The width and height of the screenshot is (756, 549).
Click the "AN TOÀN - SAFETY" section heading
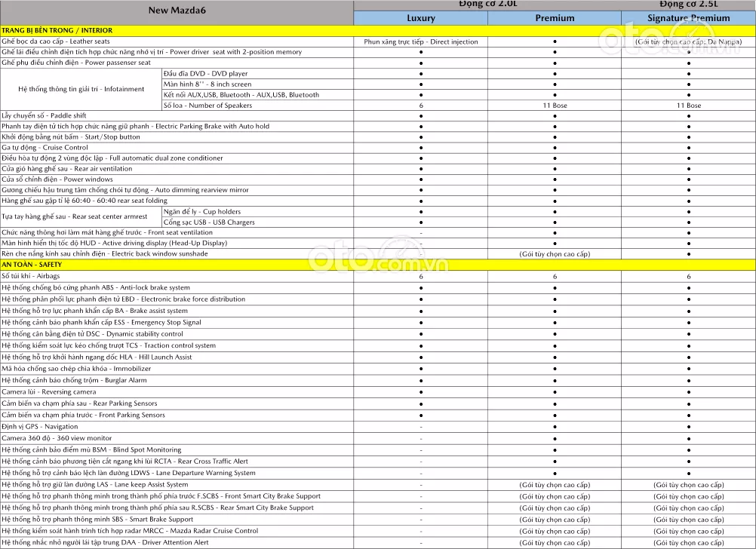pyautogui.click(x=32, y=265)
